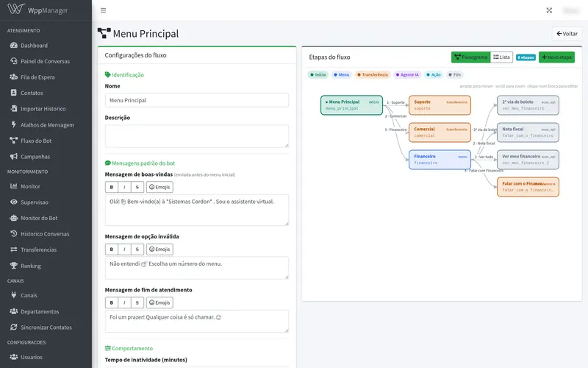Select the Financeiro menu block in flowchart
Screen dimensions: 588x368
[x=440, y=160]
